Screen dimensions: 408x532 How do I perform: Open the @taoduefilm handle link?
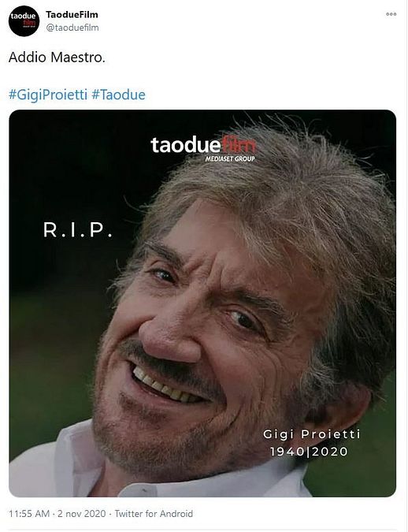tap(72, 28)
